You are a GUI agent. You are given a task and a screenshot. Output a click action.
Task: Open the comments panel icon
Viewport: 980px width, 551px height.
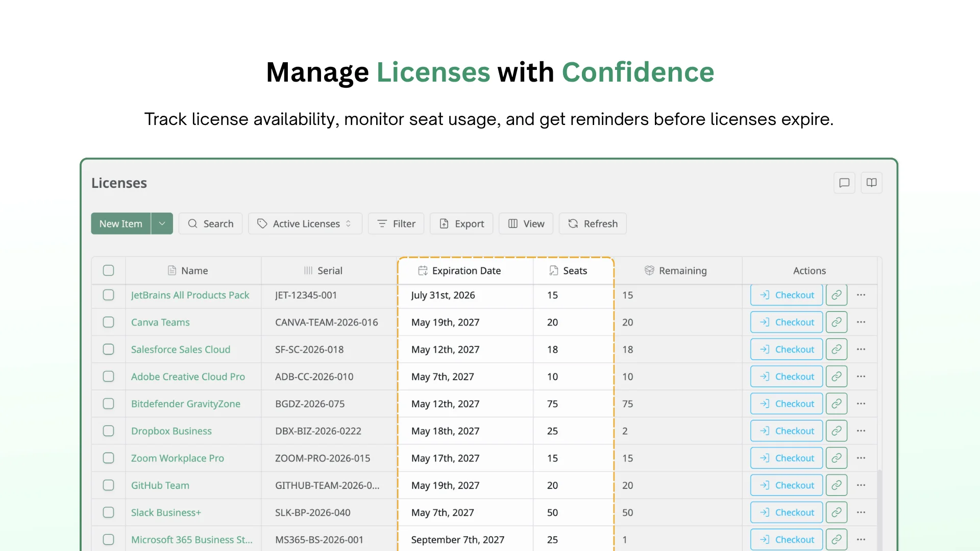point(844,183)
